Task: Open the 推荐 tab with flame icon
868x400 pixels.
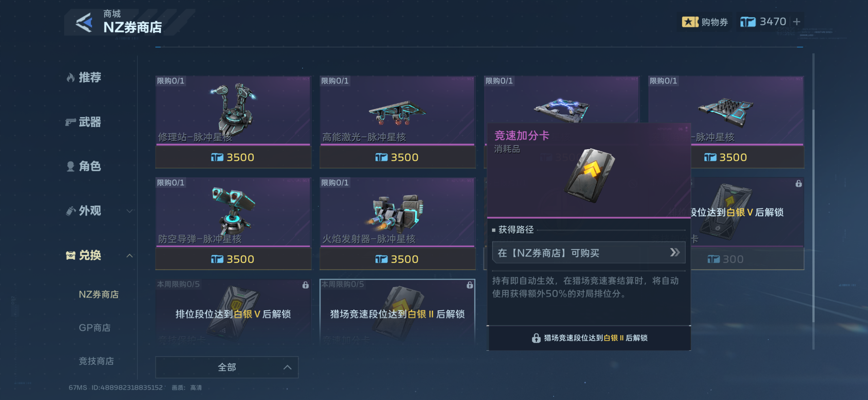Action: (84, 77)
